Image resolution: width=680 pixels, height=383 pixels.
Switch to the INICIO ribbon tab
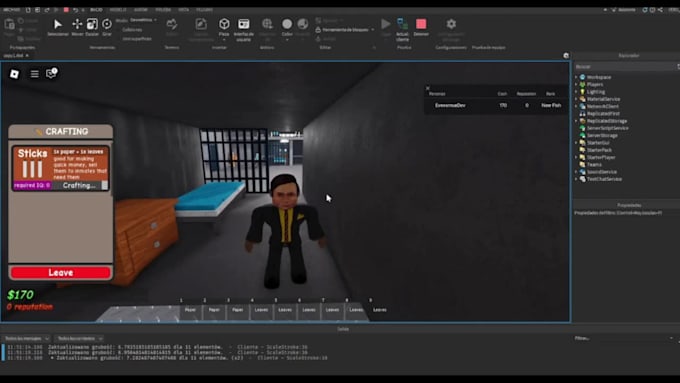(96, 10)
